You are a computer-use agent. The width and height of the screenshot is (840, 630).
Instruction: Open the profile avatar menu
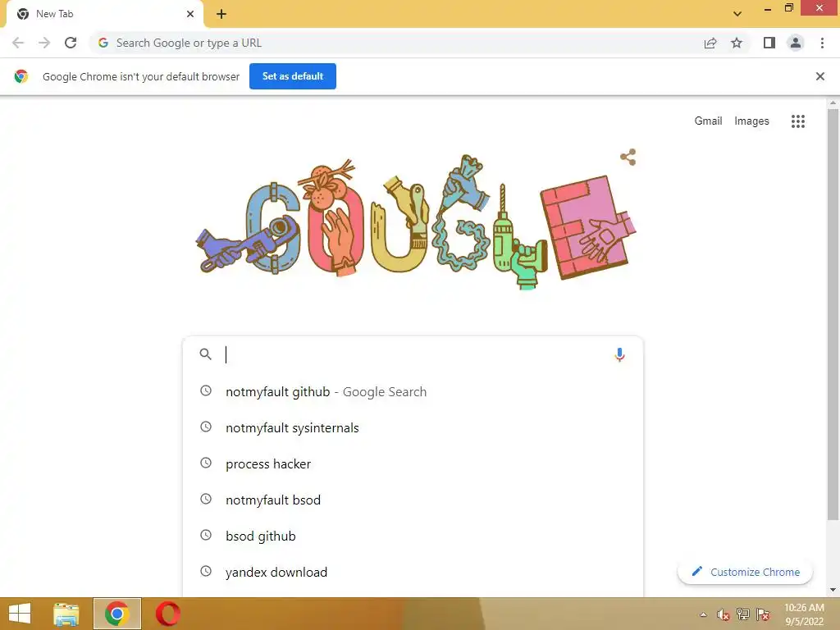tap(796, 43)
